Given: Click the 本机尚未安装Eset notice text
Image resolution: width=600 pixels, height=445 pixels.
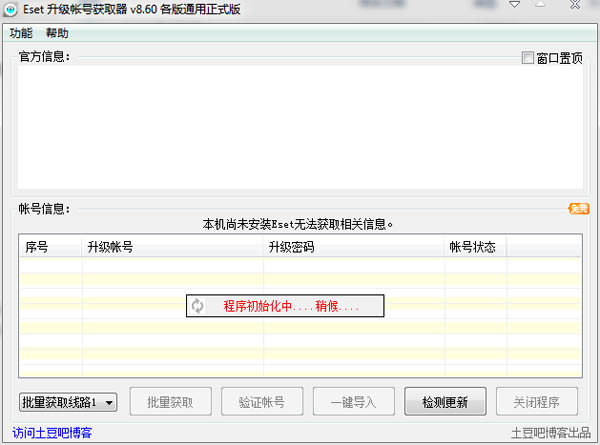Looking at the screenshot, I should (x=298, y=224).
